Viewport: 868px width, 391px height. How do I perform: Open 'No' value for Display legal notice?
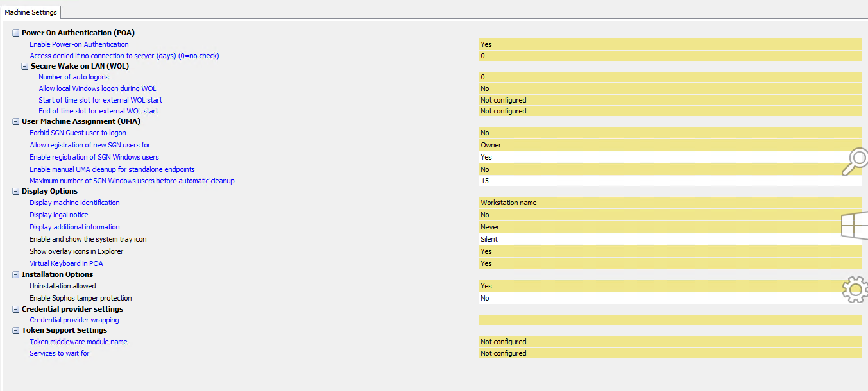coord(670,215)
